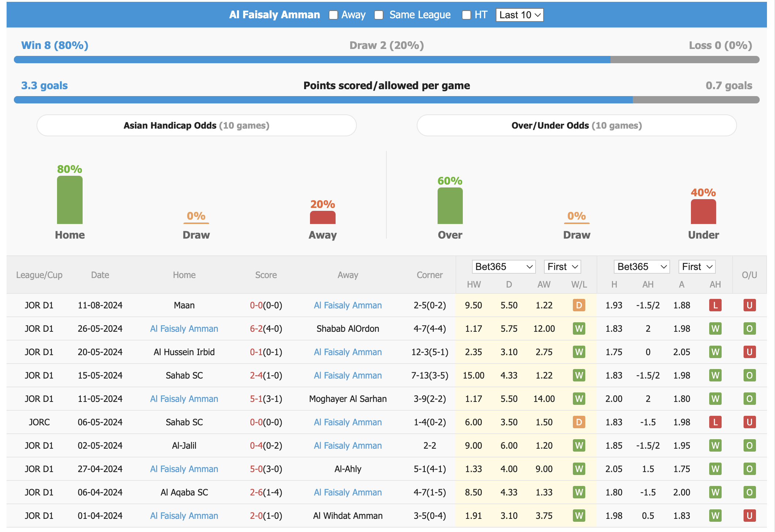Screen dimensions: 775x532
Task: Open Al Faisaly Amman link in Al-Ahly row
Action: point(184,469)
